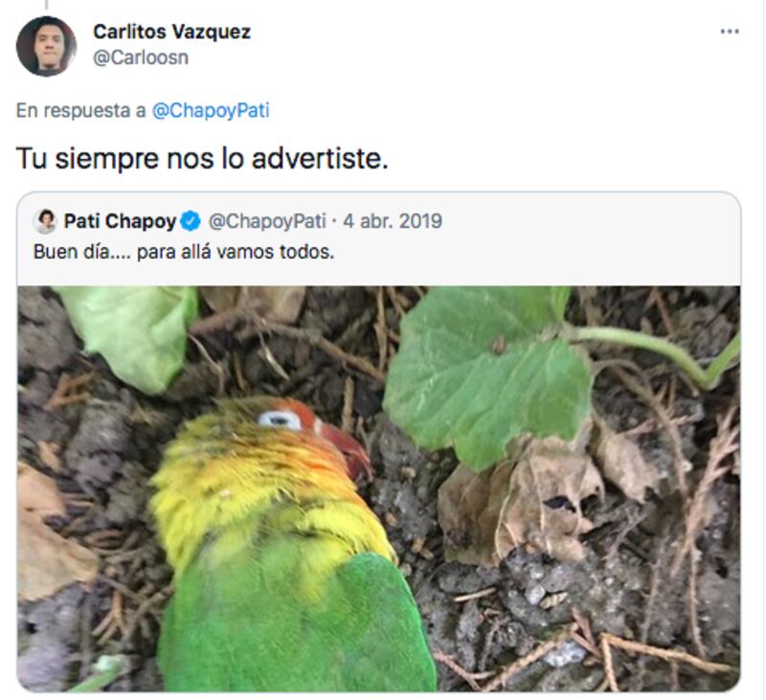The width and height of the screenshot is (766, 700).
Task: Follow the @ChapoyPati reply mention link
Action: click(211, 110)
